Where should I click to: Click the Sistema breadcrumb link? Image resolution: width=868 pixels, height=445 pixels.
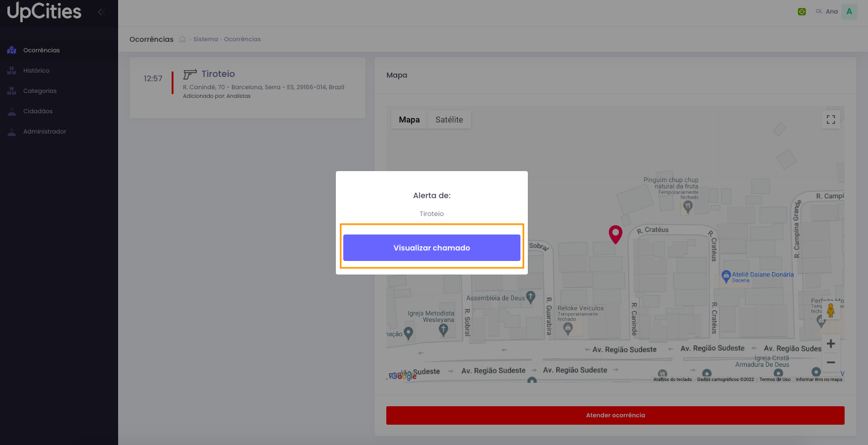[205, 39]
